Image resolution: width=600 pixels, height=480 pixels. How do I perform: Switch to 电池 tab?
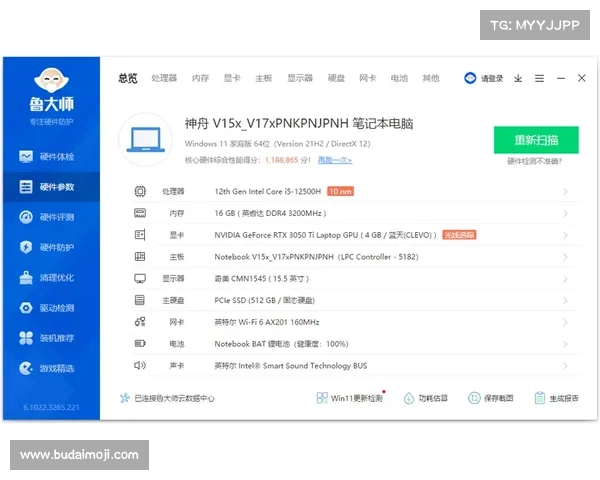(x=399, y=78)
